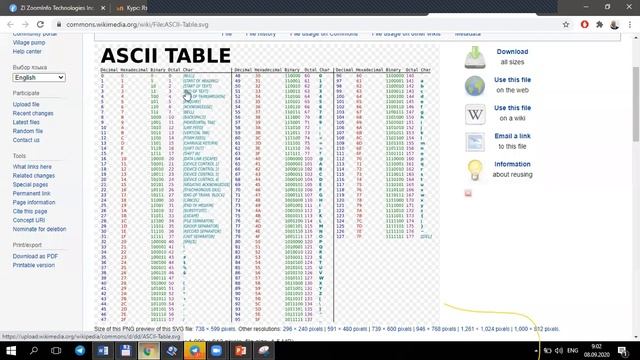
Task: Click the ASCII Table image preview
Action: click(x=267, y=182)
